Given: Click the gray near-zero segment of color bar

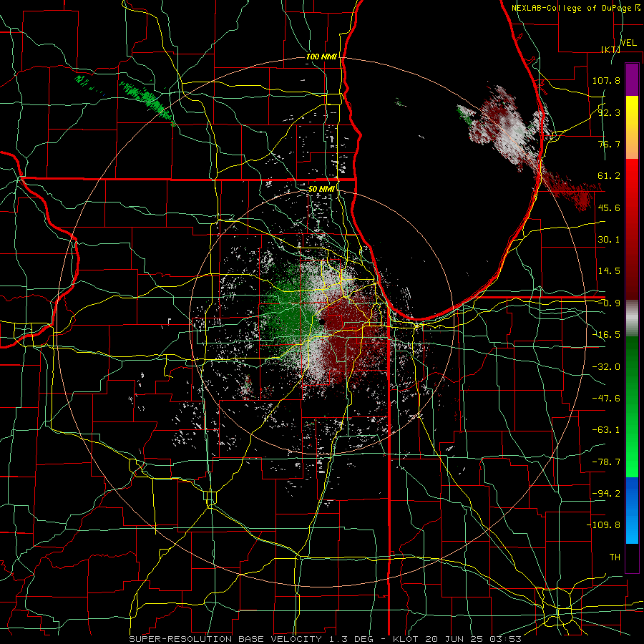Looking at the screenshot, I should 632,318.
